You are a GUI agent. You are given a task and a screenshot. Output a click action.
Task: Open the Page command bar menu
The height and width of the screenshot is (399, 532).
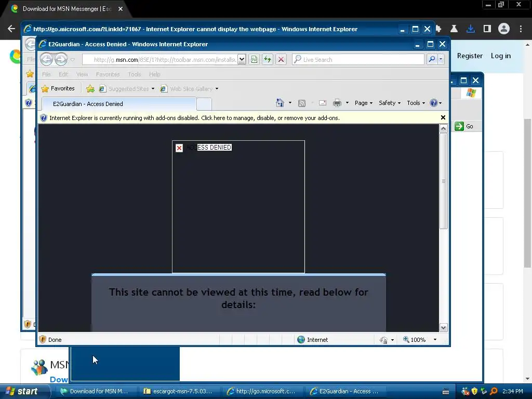363,103
